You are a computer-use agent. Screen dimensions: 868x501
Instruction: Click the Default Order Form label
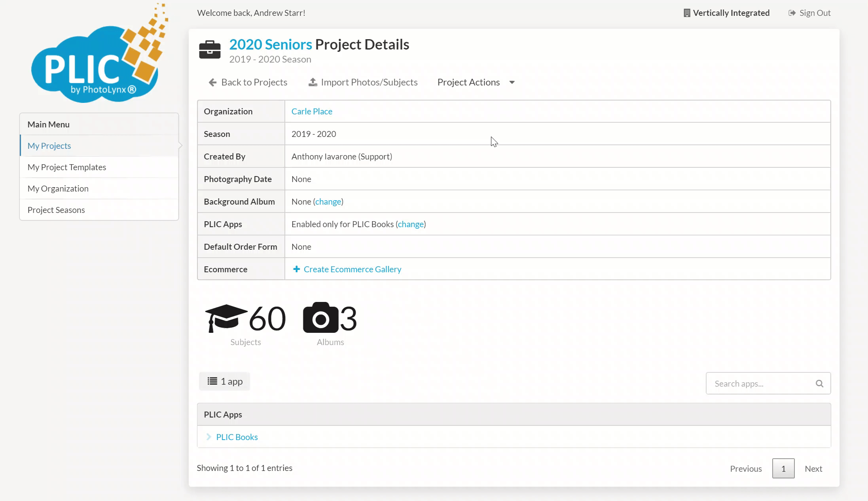point(241,247)
